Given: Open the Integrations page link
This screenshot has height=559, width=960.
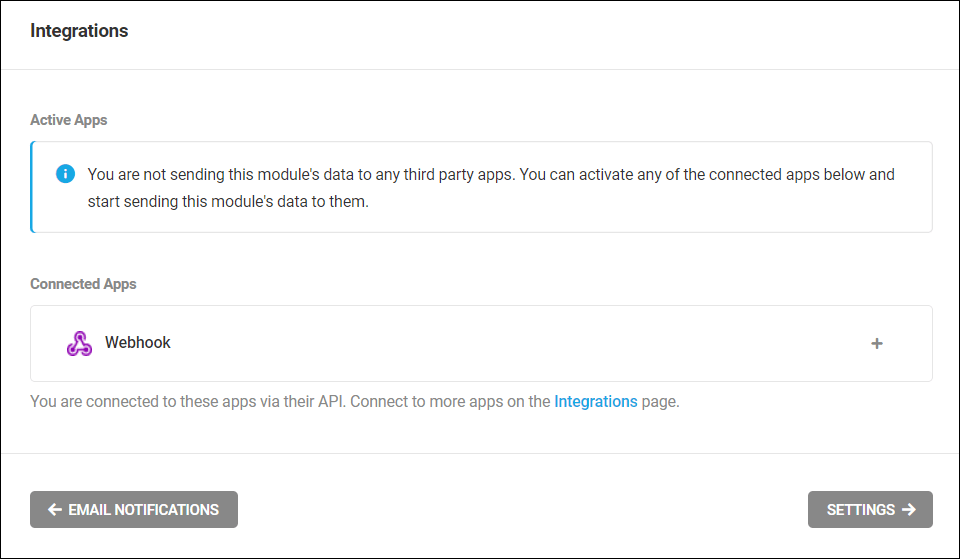Looking at the screenshot, I should pos(596,402).
